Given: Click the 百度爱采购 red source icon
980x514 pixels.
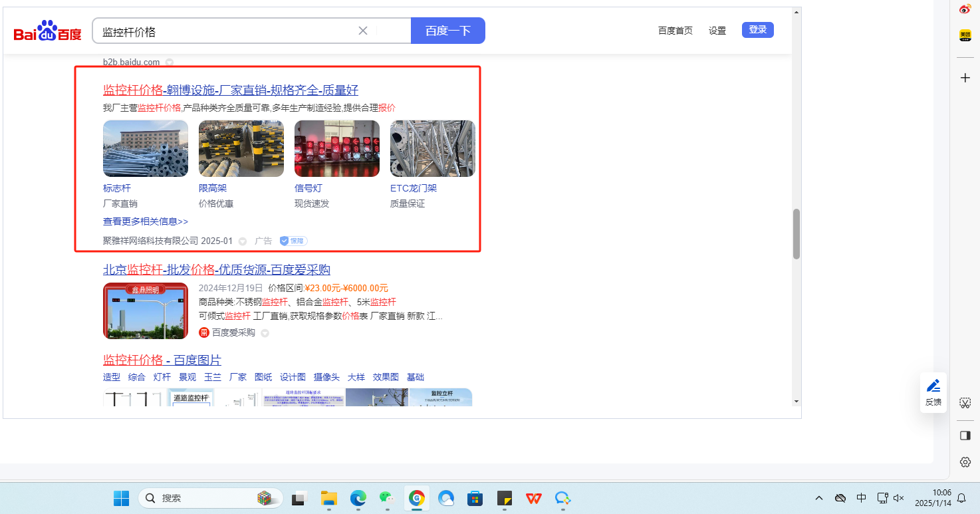Looking at the screenshot, I should pyautogui.click(x=204, y=332).
